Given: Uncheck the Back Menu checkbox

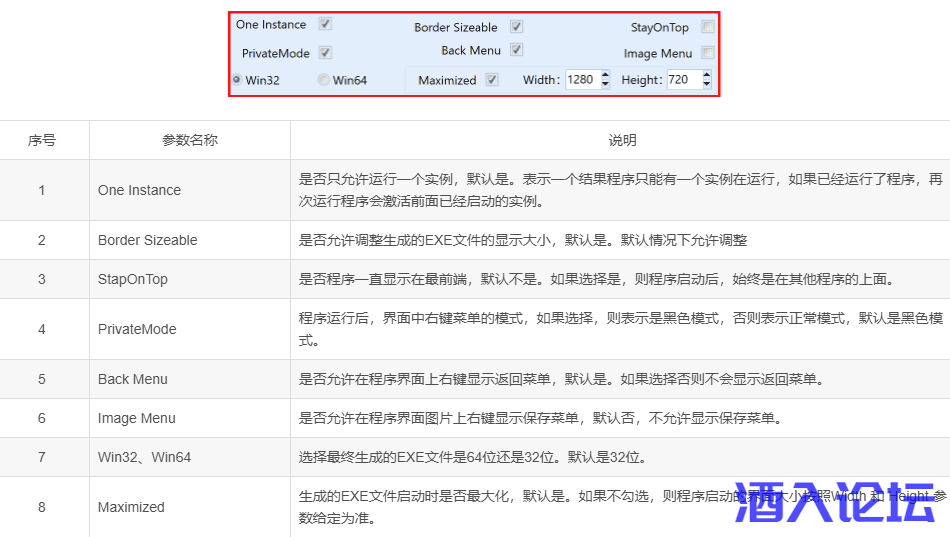Looking at the screenshot, I should tap(516, 50).
